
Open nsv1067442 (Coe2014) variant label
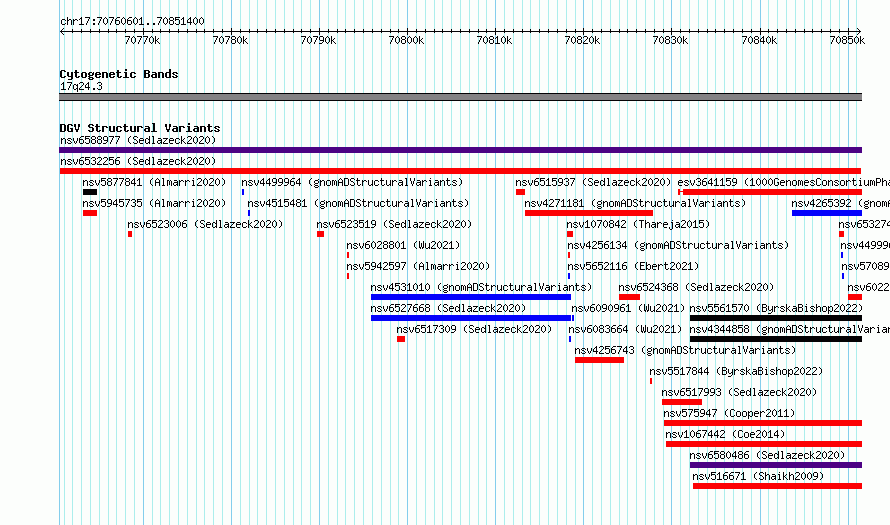(725, 434)
